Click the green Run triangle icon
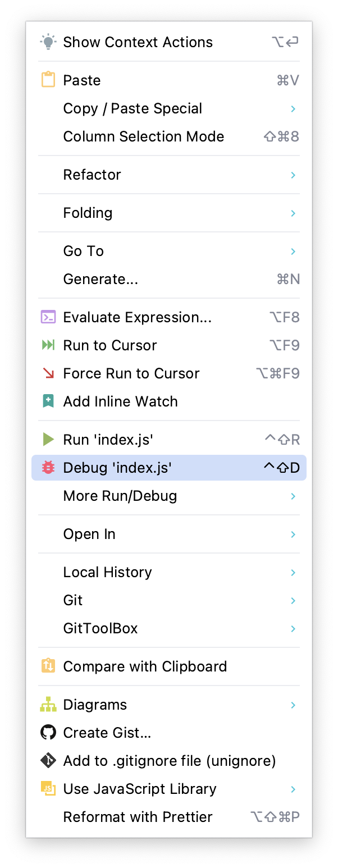Screen dimensions: 338x868 [x=48, y=439]
